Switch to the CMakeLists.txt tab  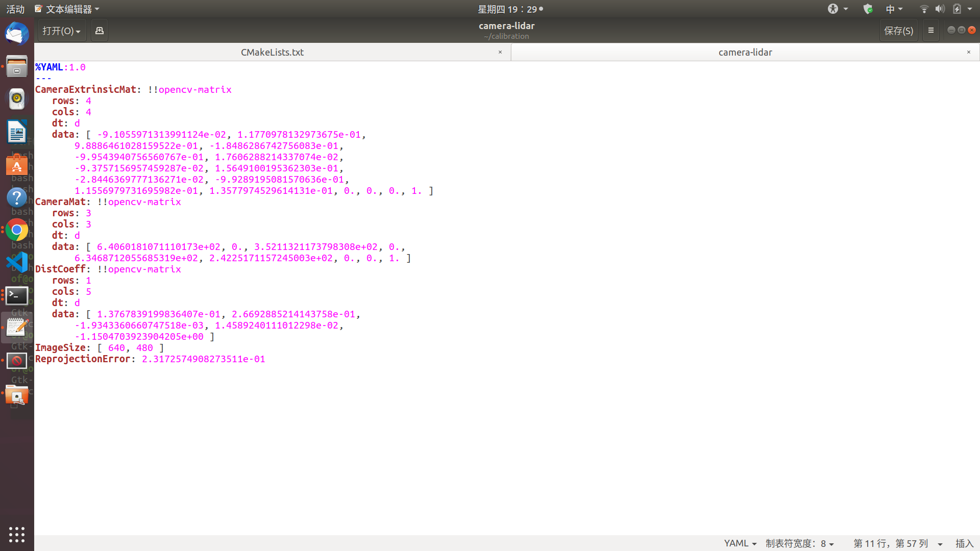coord(272,52)
